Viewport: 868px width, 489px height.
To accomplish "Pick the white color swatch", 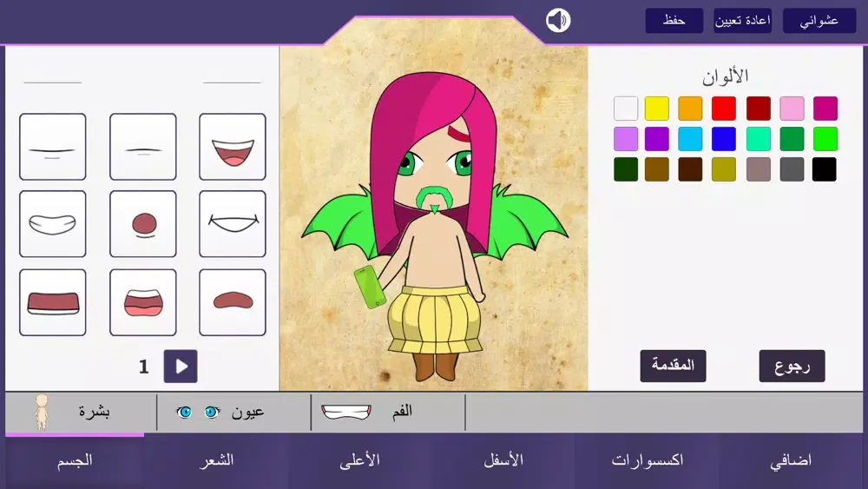I will (626, 109).
